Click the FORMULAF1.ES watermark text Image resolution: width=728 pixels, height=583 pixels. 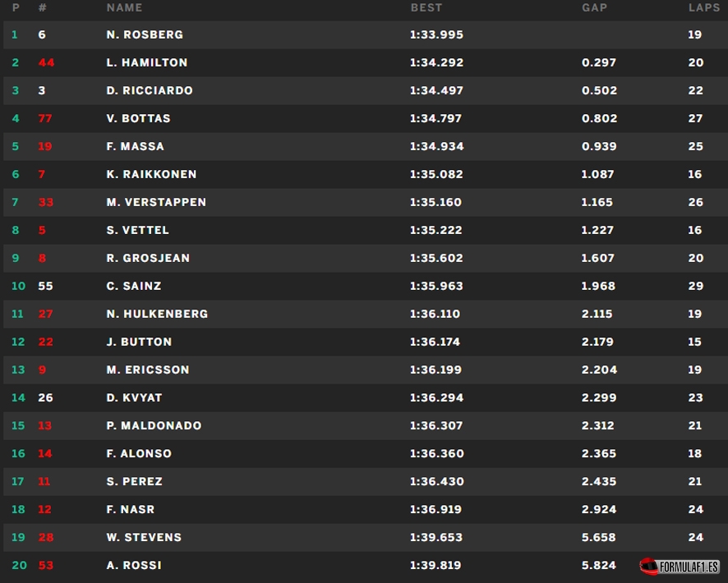pos(689,567)
